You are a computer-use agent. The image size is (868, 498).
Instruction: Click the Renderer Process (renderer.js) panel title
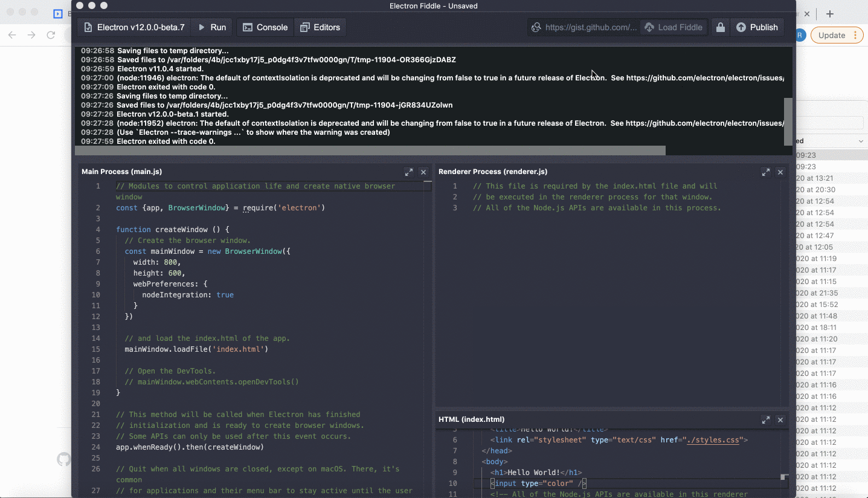click(x=493, y=172)
